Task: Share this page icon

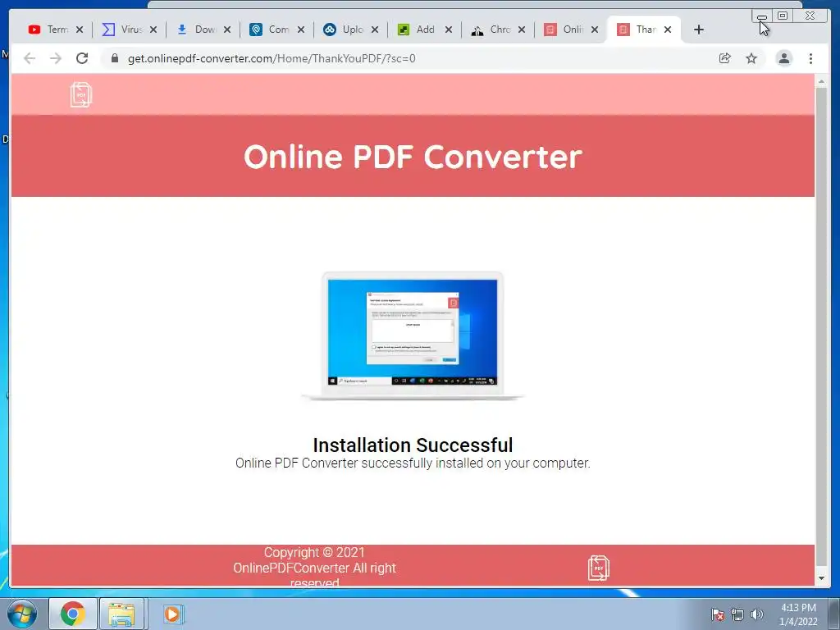Action: tap(725, 58)
